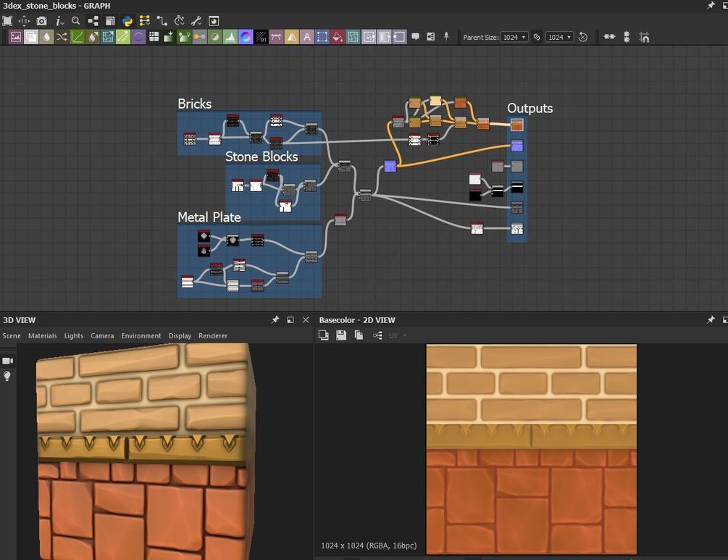728x560 pixels.
Task: Add a Blur node from toolbar
Action: point(46,37)
